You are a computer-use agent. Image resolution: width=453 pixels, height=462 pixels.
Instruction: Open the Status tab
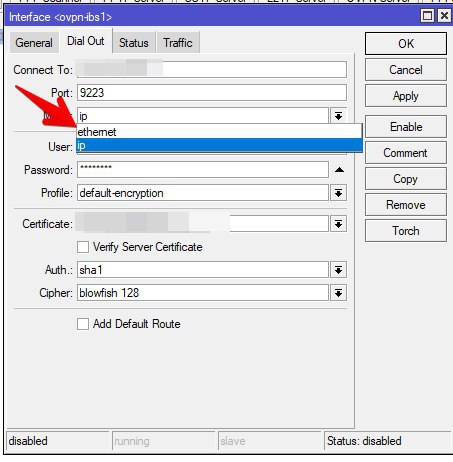(x=134, y=43)
